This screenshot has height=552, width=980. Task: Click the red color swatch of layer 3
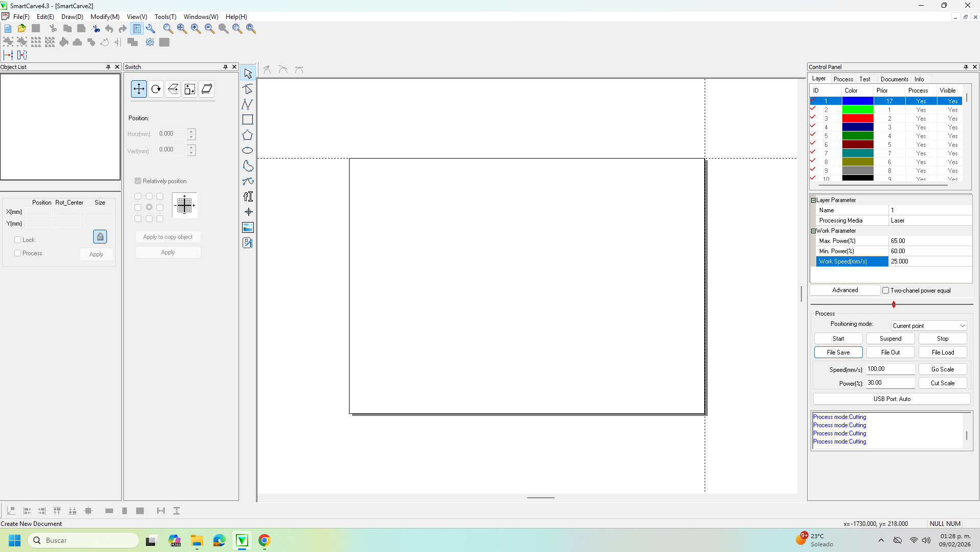pyautogui.click(x=858, y=118)
